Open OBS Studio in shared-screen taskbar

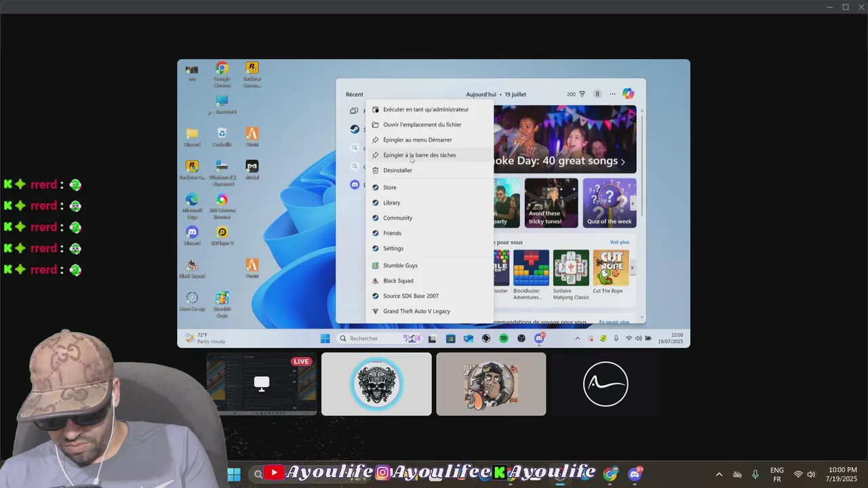pyautogui.click(x=521, y=338)
